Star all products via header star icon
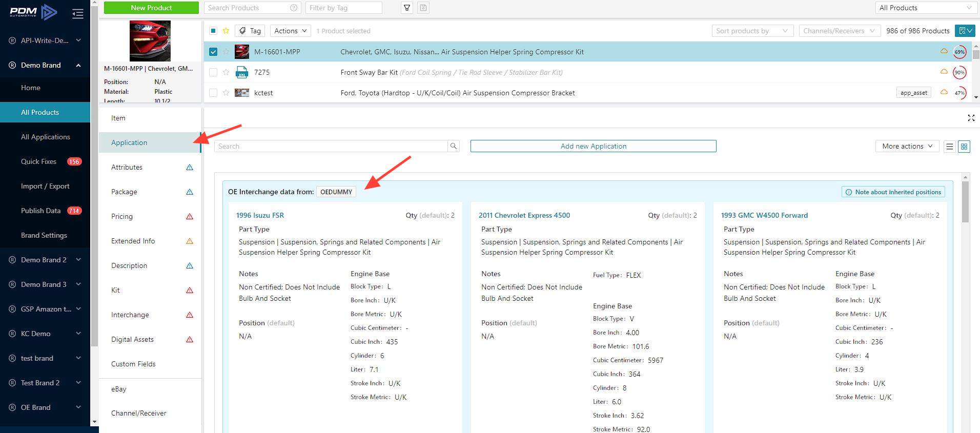Viewport: 980px width, 433px height. 226,31
